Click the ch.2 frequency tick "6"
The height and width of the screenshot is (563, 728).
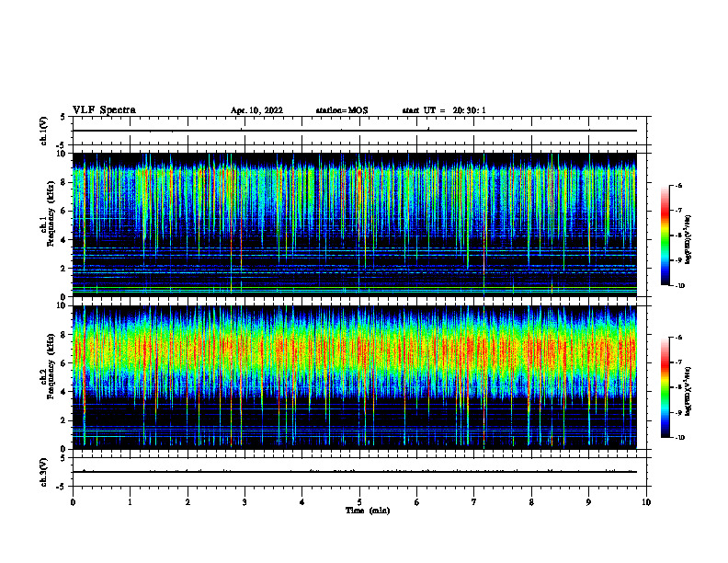[63, 363]
